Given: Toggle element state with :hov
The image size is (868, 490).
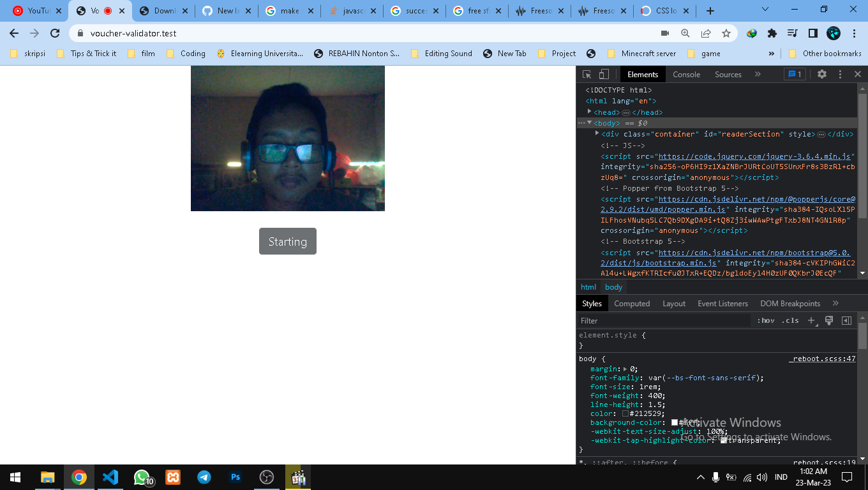Looking at the screenshot, I should (x=765, y=320).
